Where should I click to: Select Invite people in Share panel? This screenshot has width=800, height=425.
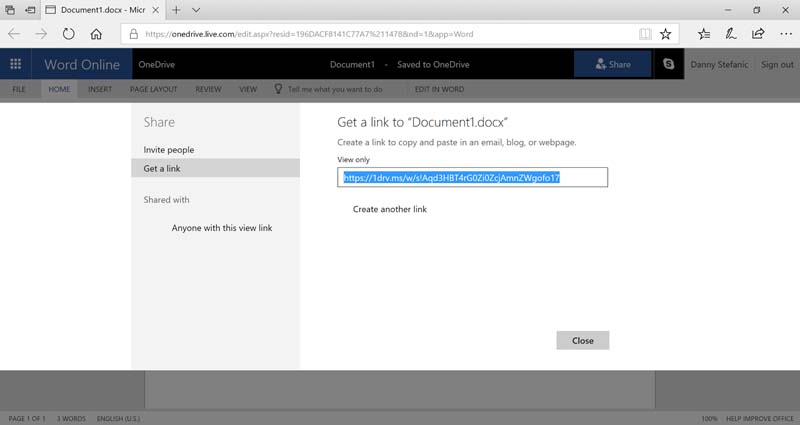[169, 149]
